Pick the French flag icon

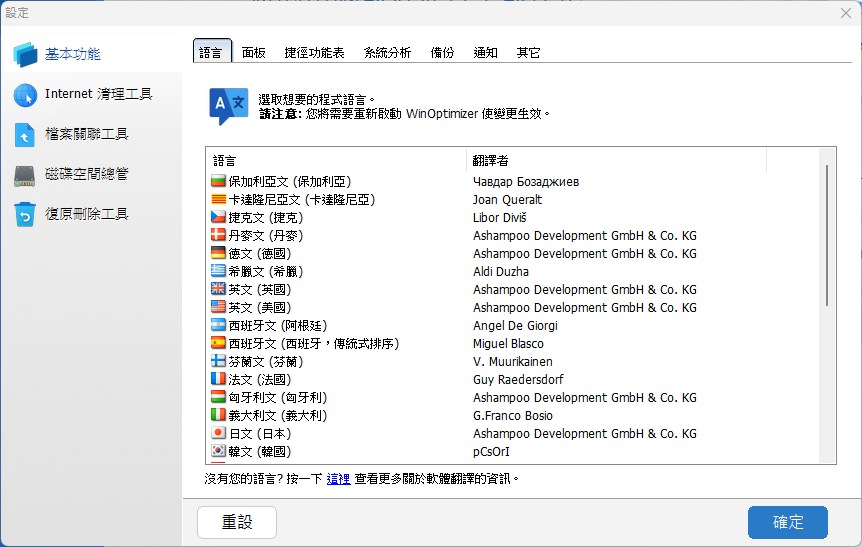coord(218,379)
